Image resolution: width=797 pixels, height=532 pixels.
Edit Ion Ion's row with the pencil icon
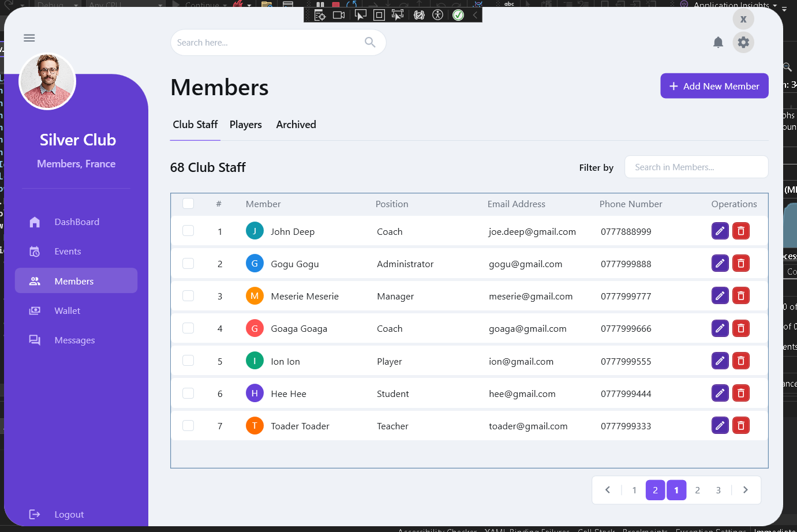pos(720,361)
